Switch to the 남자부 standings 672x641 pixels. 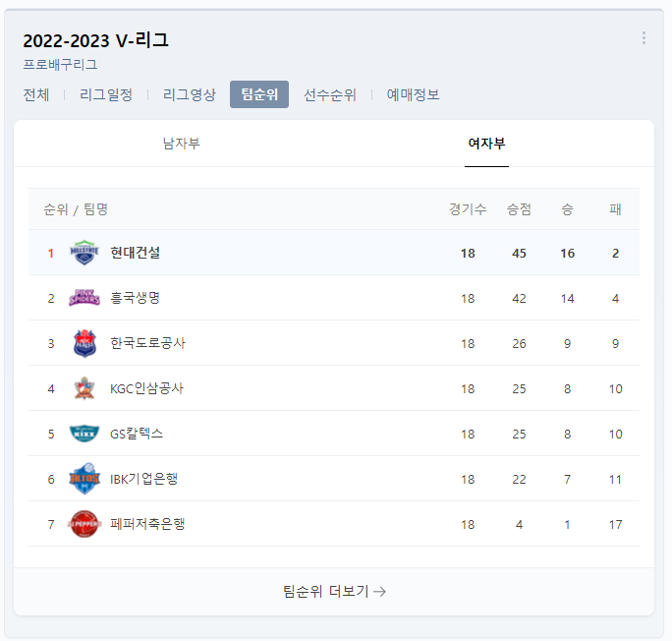tap(182, 144)
